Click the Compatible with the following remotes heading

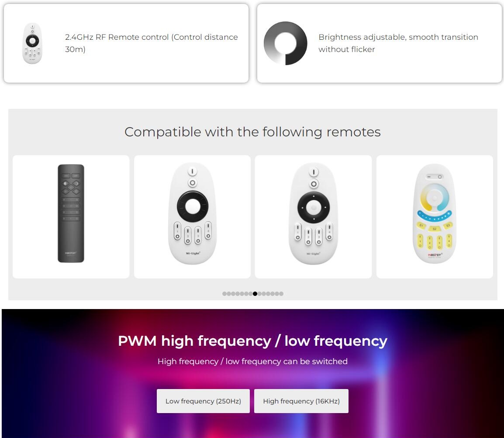(252, 132)
